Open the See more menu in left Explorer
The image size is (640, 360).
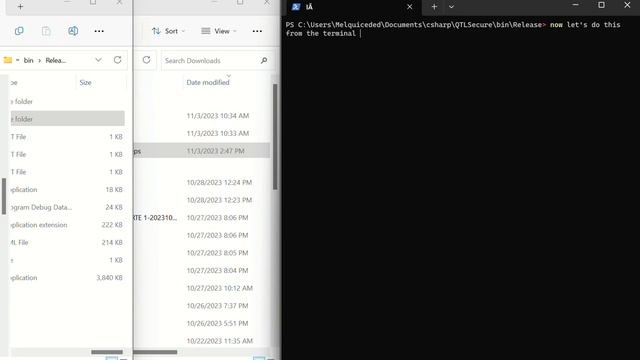tap(99, 31)
